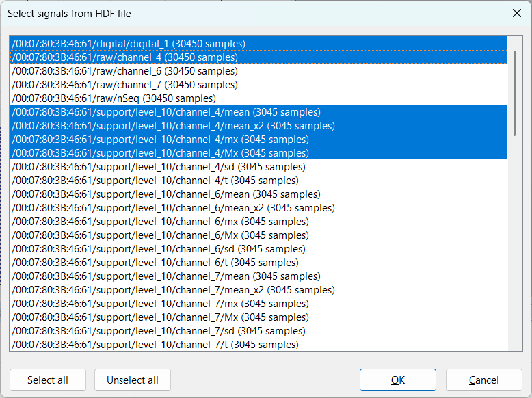Select the raw/channel_4 signal entry
The image size is (532, 398).
(124, 57)
